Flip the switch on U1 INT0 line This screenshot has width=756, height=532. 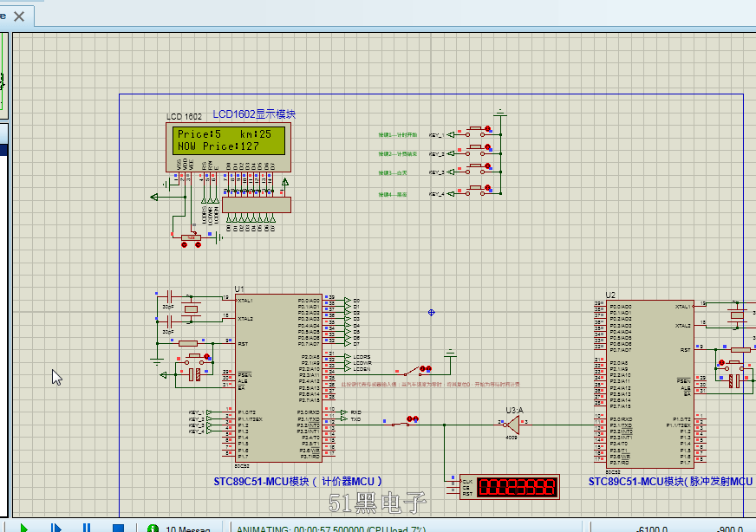[x=412, y=418]
